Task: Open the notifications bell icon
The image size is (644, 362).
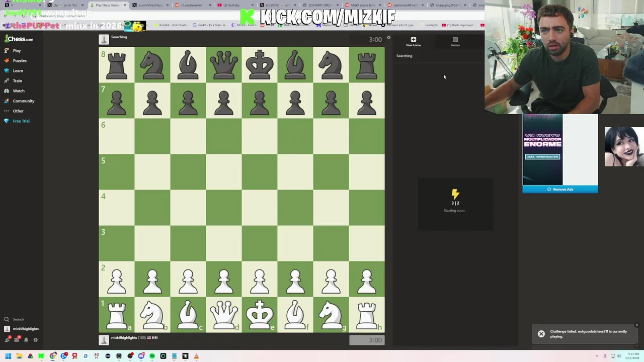Action: point(26,340)
